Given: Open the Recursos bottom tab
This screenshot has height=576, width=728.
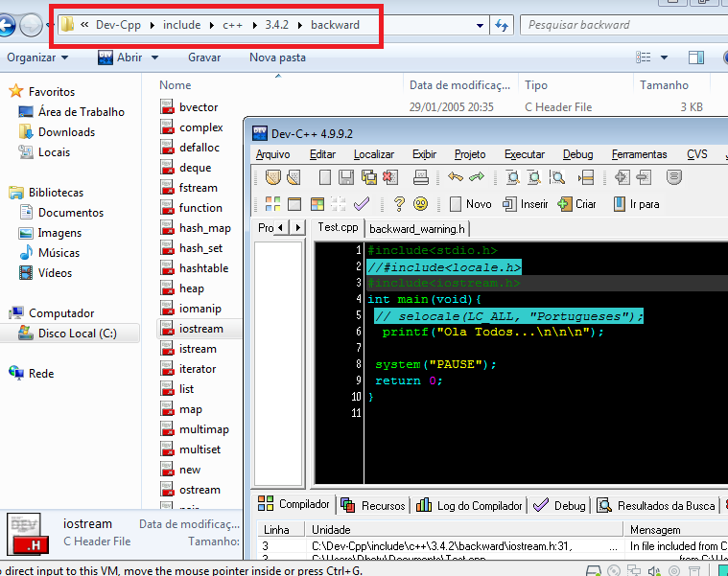Looking at the screenshot, I should click(373, 505).
